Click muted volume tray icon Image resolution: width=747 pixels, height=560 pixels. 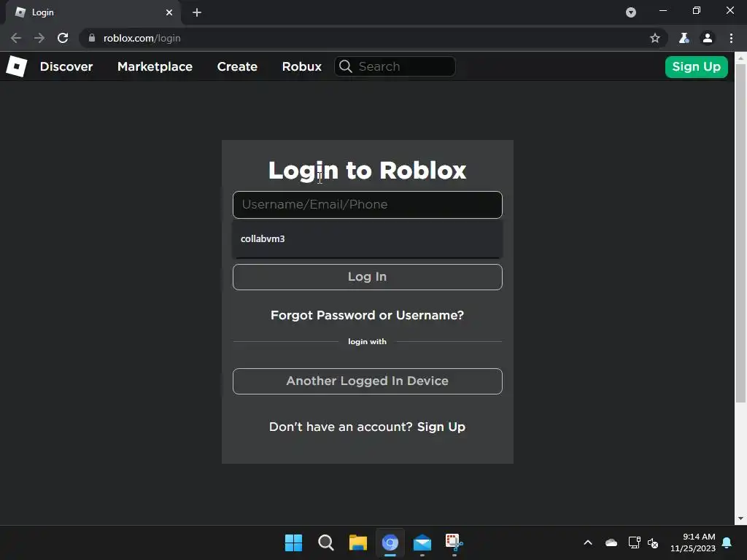tap(653, 542)
